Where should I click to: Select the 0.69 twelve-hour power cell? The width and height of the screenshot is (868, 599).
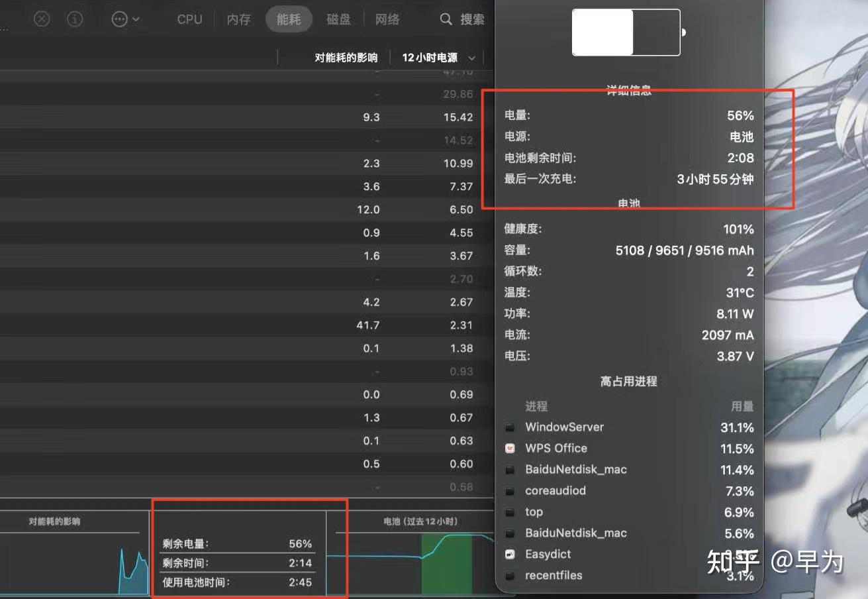(x=461, y=395)
